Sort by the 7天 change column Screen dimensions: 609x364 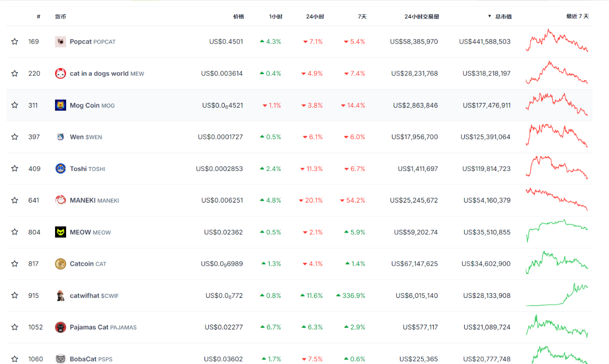(x=362, y=16)
